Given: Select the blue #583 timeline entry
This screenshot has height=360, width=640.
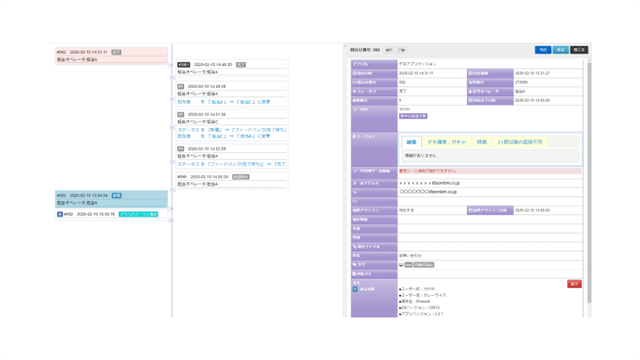Looking at the screenshot, I should pyautogui.click(x=111, y=199).
